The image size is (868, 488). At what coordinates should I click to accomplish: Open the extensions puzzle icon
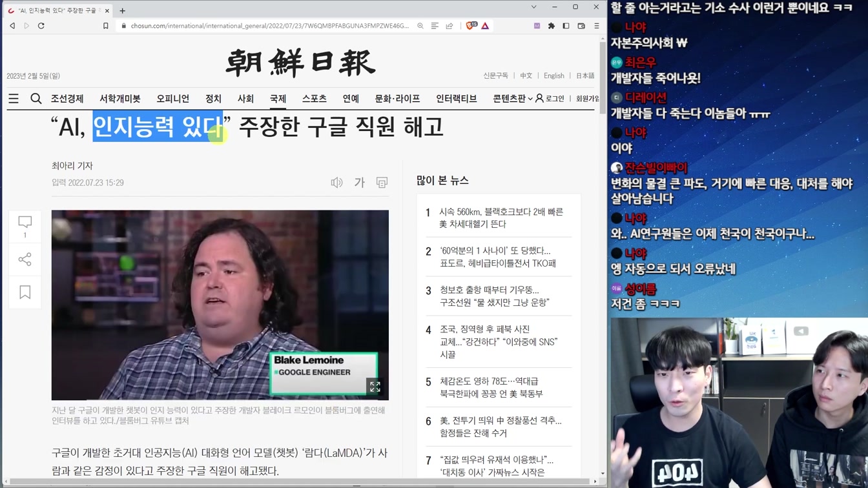(551, 26)
